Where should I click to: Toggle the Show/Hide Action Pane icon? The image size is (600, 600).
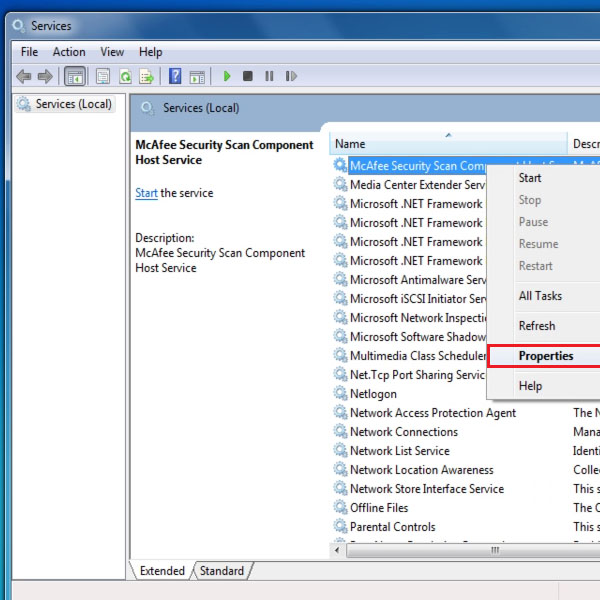[x=197, y=77]
